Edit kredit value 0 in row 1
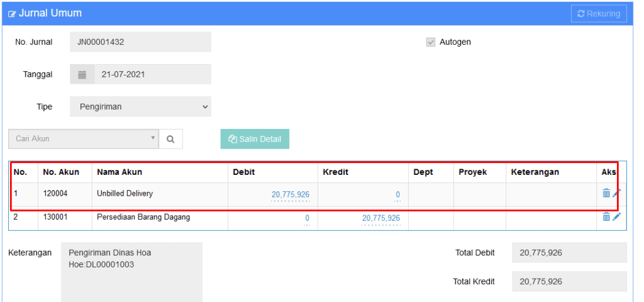The width and height of the screenshot is (644, 302). click(397, 195)
